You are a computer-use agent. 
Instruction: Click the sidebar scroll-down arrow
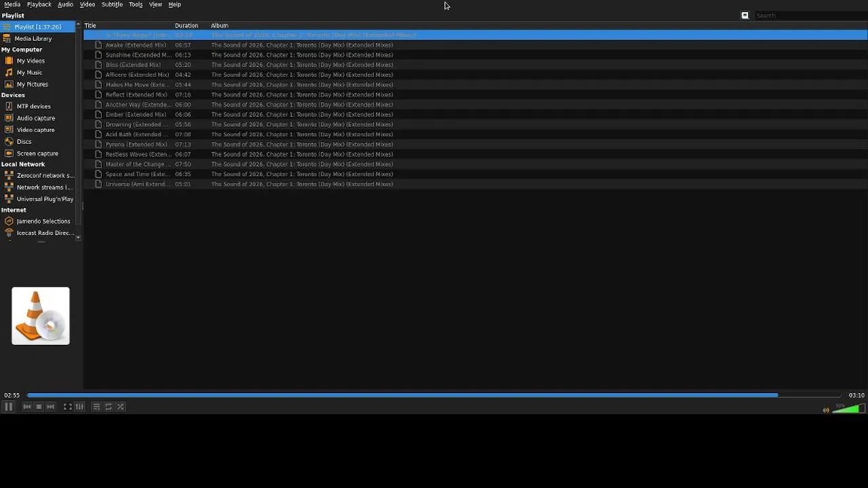[78, 238]
